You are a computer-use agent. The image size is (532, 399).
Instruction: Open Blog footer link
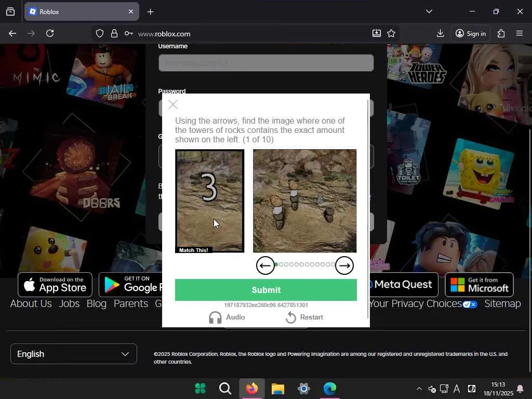96,303
